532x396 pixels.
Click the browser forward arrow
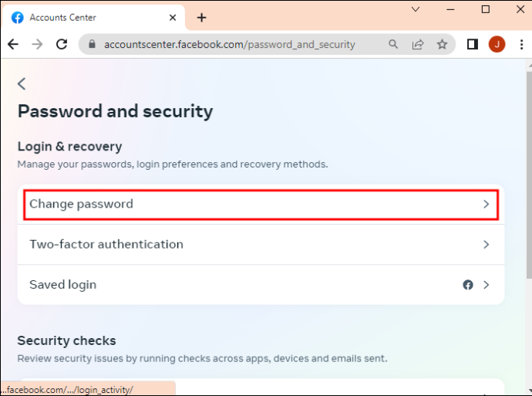coord(37,44)
